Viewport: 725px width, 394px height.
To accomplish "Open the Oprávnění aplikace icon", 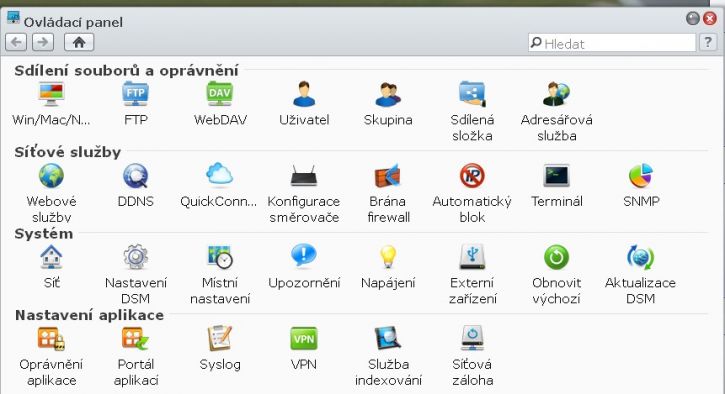I will (51, 339).
